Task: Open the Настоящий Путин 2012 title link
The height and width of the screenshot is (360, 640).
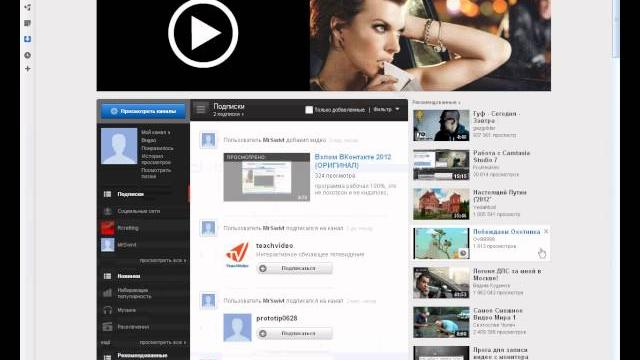Action: point(500,196)
